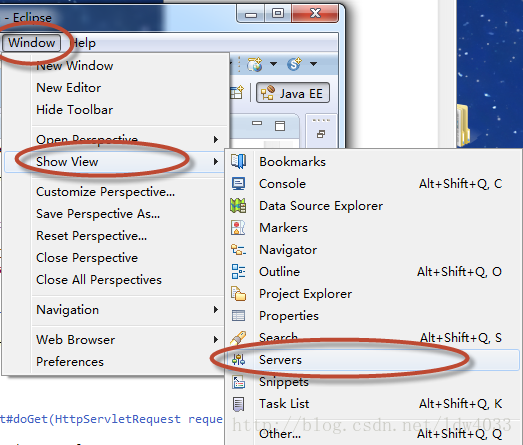
Task: Click the Open Perspective toolbar icon
Action: [x=237, y=92]
